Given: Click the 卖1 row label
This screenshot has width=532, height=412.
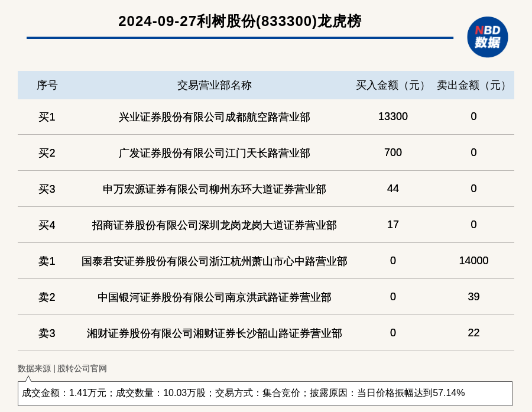Looking at the screenshot, I should [47, 261].
